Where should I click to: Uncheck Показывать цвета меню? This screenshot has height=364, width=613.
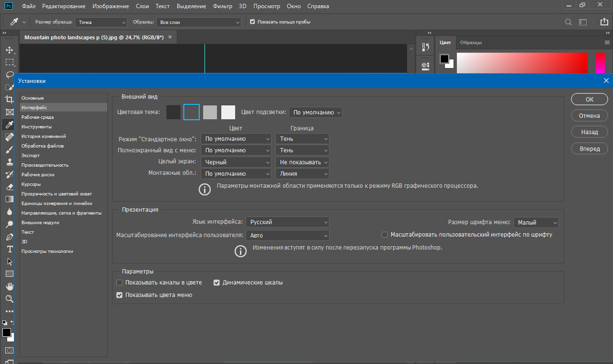tap(120, 295)
